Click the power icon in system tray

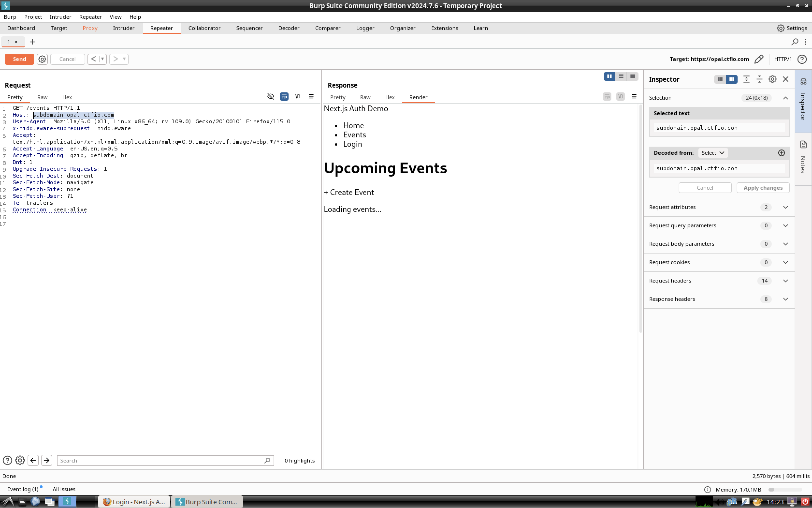(805, 502)
